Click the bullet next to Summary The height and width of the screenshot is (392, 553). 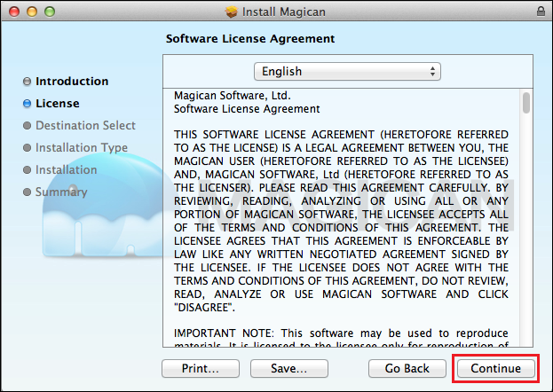28,192
